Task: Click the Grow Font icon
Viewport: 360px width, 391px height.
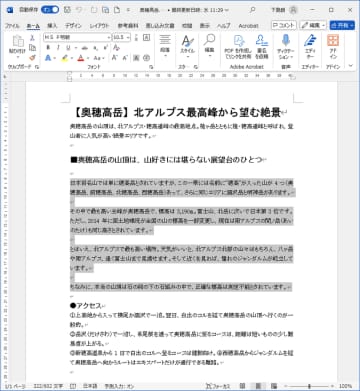Action: pyautogui.click(x=114, y=58)
